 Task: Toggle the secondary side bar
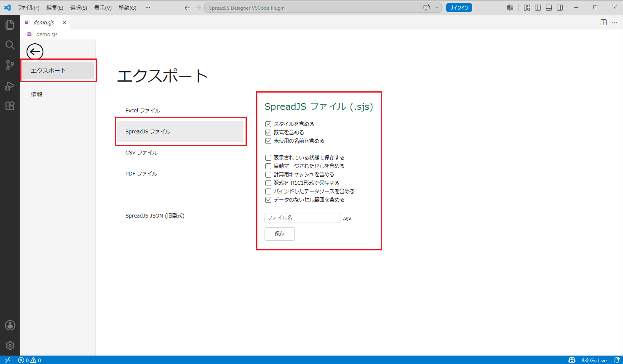(x=560, y=8)
